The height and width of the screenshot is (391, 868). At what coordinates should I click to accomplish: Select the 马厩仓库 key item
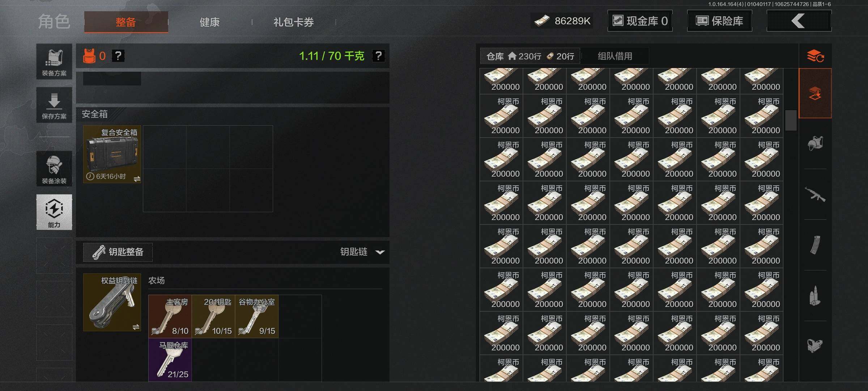pos(170,360)
